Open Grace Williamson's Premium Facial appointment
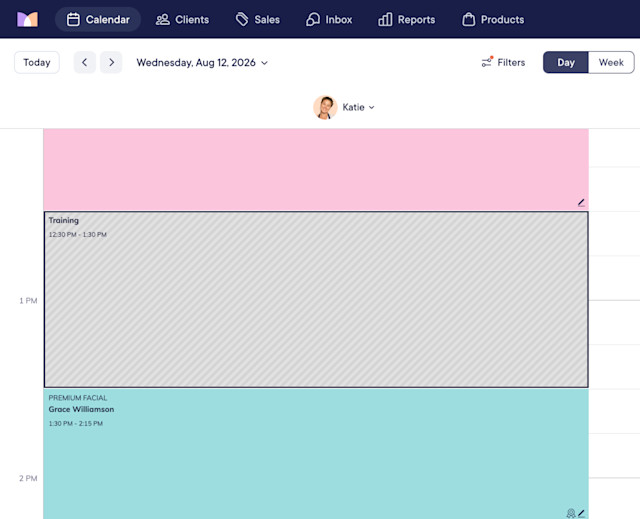The height and width of the screenshot is (519, 640). click(316, 454)
